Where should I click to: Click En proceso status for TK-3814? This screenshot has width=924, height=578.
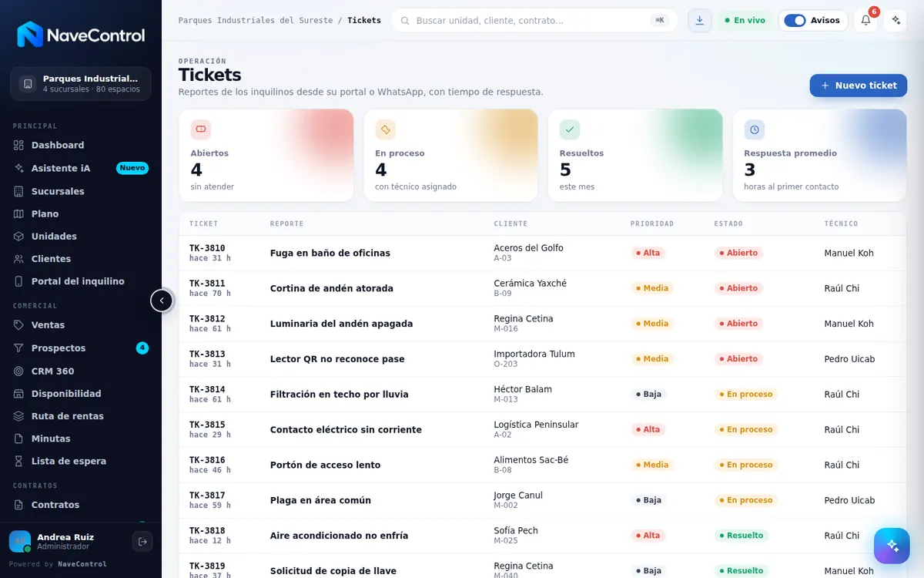coord(746,394)
